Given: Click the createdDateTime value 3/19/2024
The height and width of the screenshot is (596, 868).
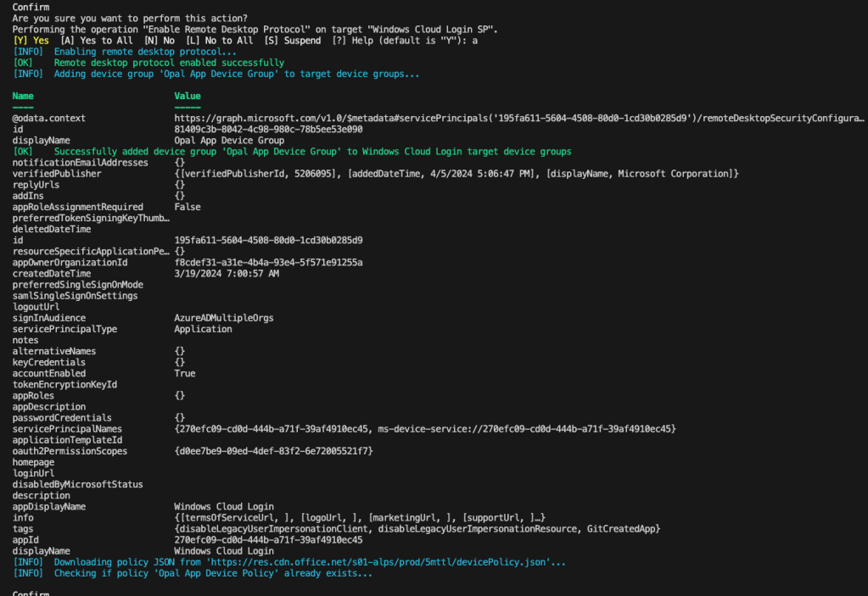Looking at the screenshot, I should point(227,274).
